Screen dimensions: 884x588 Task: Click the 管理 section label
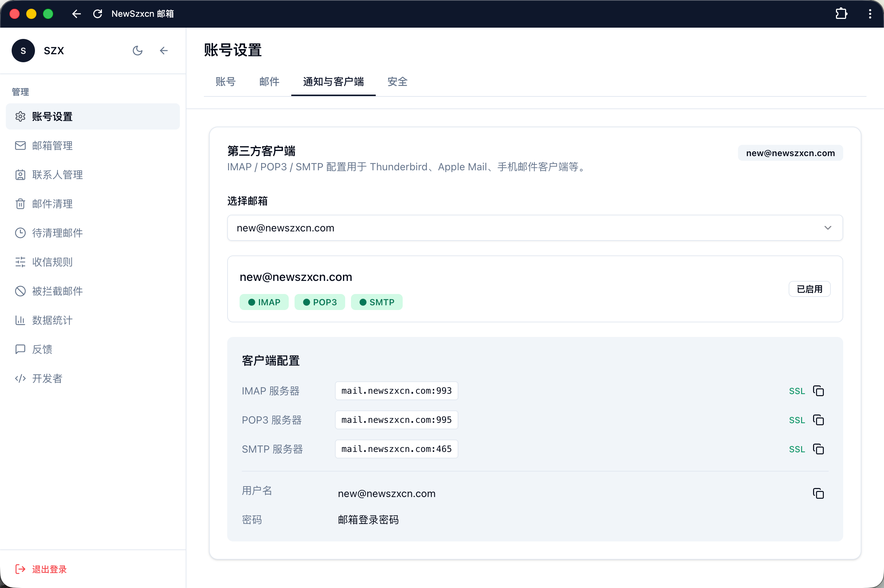coord(20,92)
